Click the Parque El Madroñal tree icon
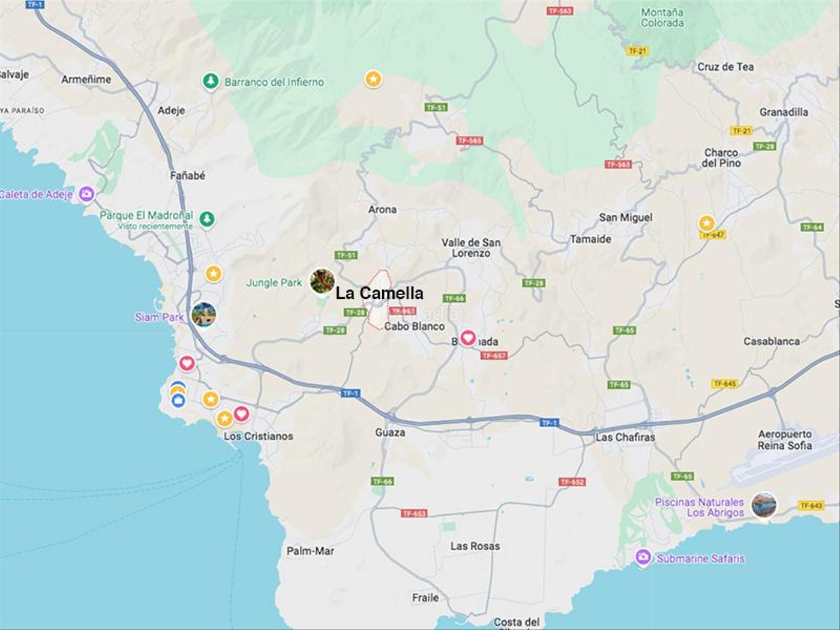The height and width of the screenshot is (630, 840). (x=207, y=219)
